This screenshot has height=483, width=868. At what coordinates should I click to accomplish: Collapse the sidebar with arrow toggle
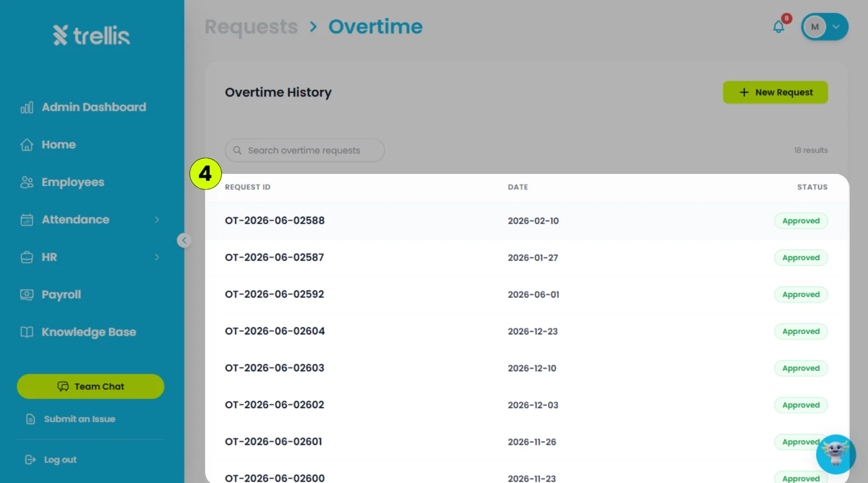click(184, 240)
